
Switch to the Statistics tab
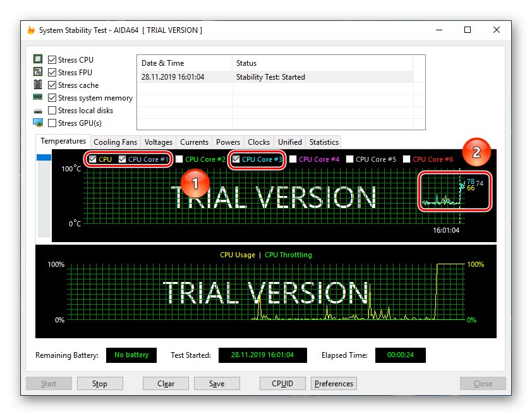(x=324, y=142)
